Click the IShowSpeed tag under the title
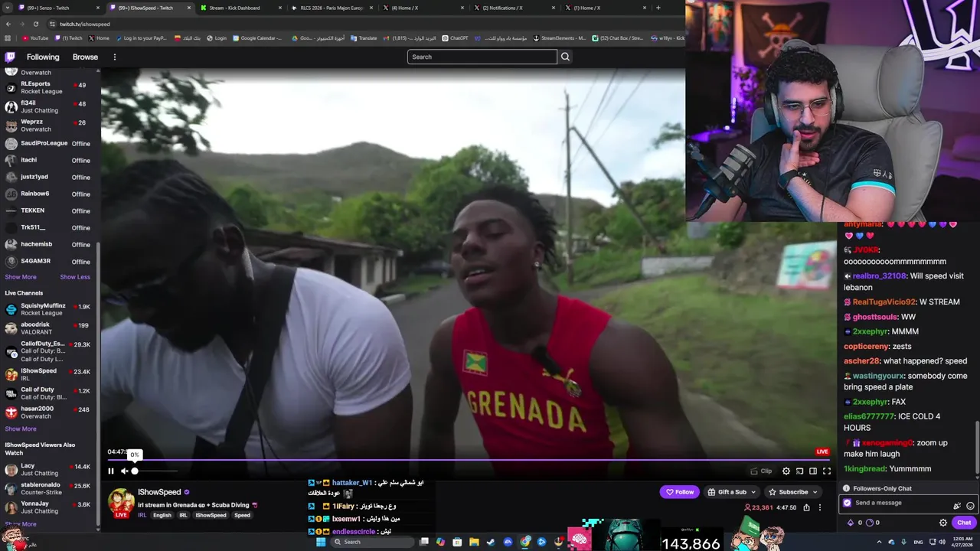 [x=211, y=515]
